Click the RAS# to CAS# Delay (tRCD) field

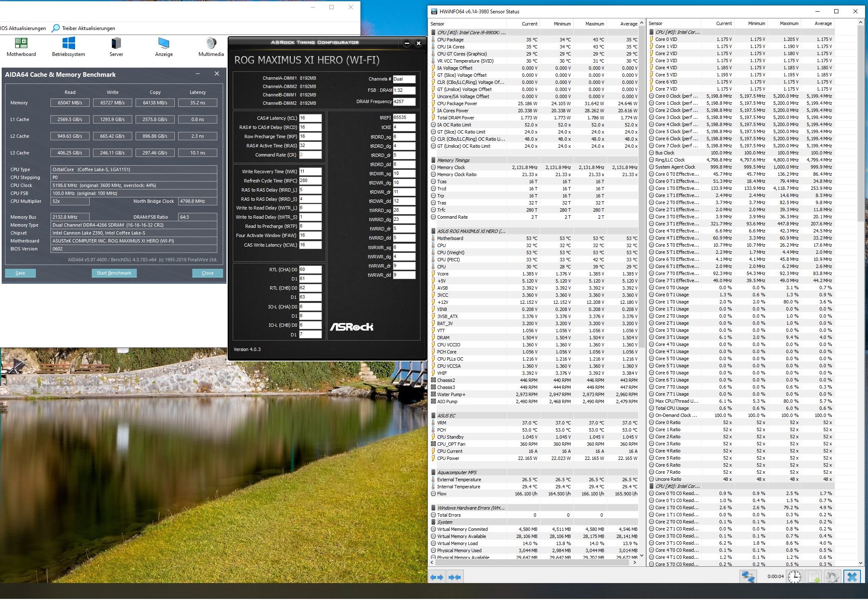[310, 127]
